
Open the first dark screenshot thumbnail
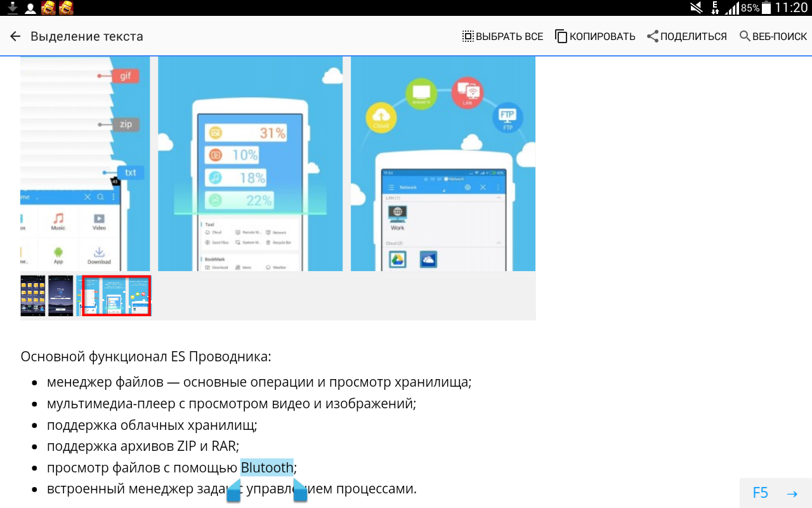(33, 296)
